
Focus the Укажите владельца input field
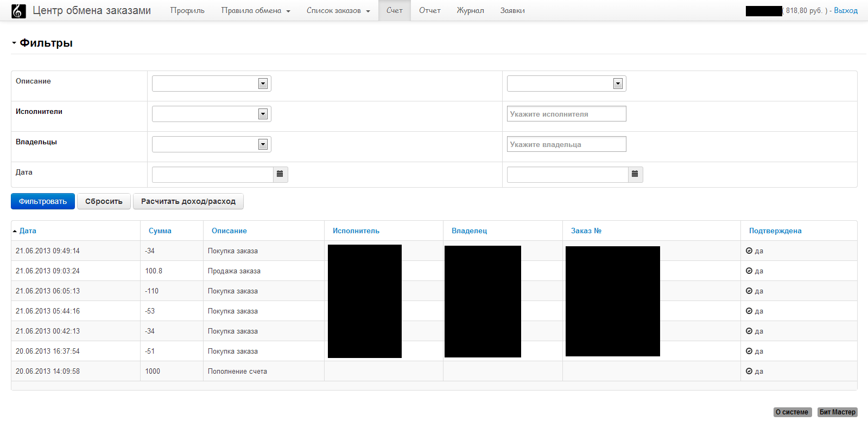pos(566,144)
